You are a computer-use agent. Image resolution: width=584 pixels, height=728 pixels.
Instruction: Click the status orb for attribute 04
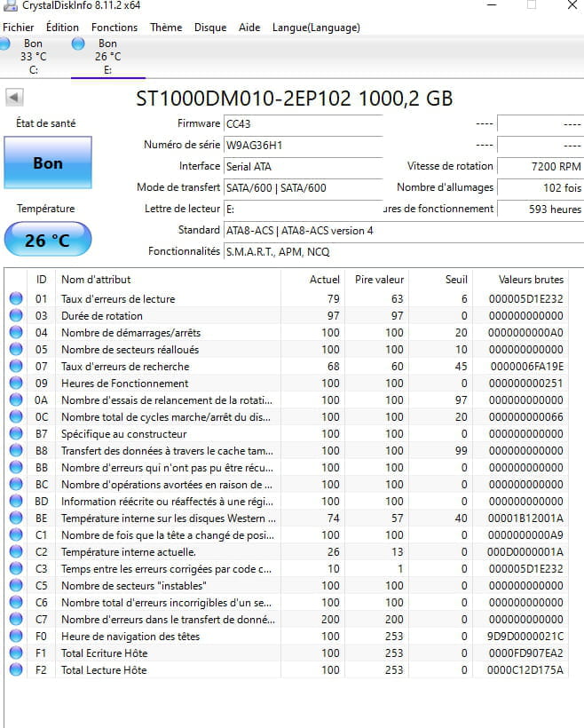(16, 332)
